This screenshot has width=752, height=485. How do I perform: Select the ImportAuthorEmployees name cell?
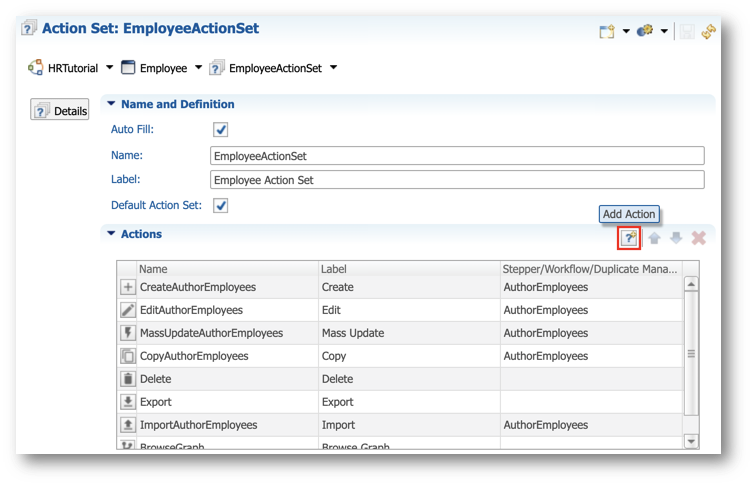coord(228,425)
